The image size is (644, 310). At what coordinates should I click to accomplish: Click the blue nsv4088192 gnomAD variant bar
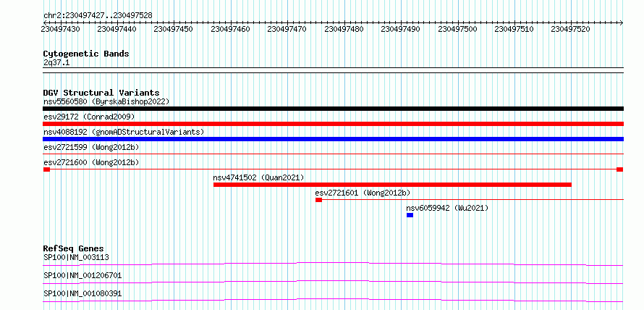333,139
